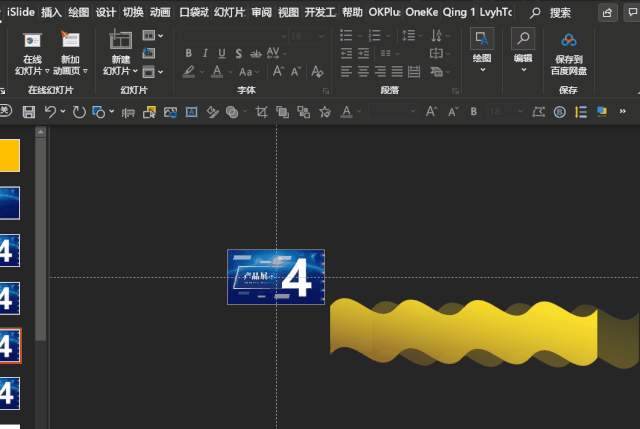This screenshot has width=640, height=429.
Task: Open the iSlide tab
Action: click(x=20, y=12)
